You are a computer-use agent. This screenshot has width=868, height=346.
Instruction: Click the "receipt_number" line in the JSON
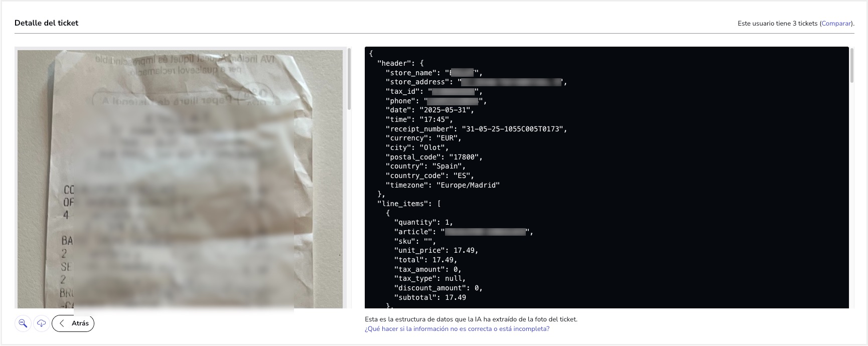[x=476, y=129]
